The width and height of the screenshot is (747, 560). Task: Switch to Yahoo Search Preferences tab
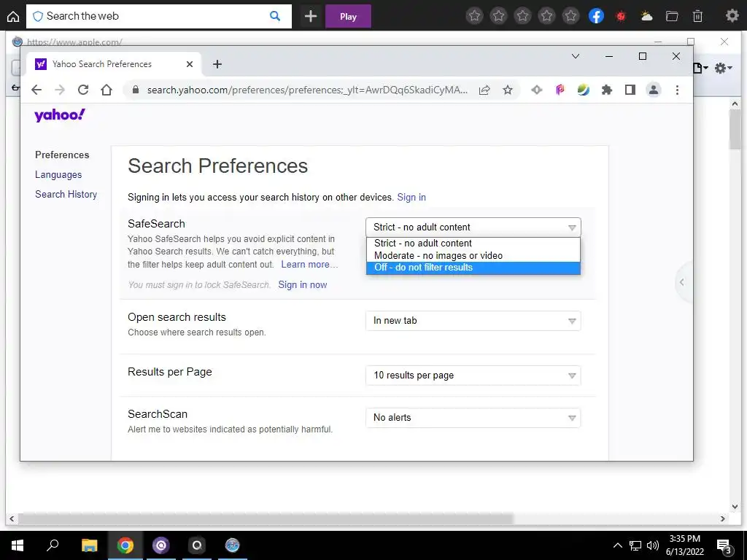(113, 64)
